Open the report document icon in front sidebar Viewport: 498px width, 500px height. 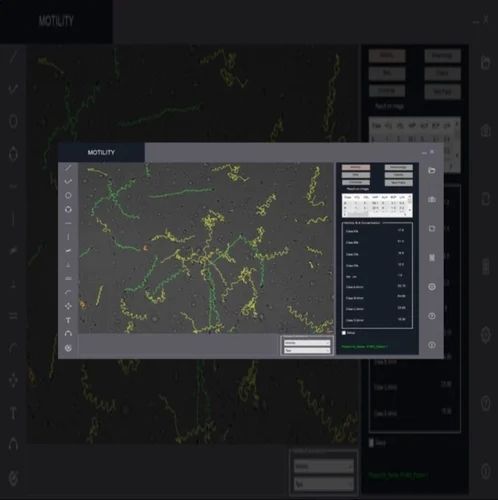[432, 257]
